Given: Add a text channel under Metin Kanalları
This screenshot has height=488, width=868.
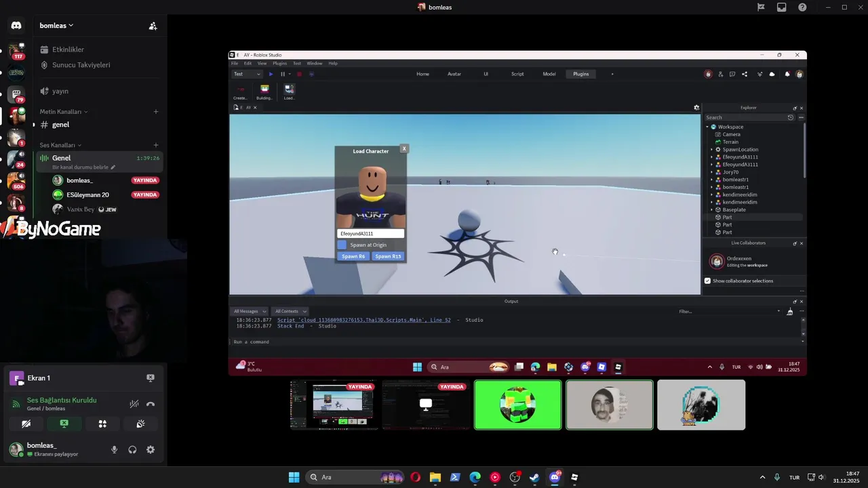Looking at the screenshot, I should tap(156, 111).
